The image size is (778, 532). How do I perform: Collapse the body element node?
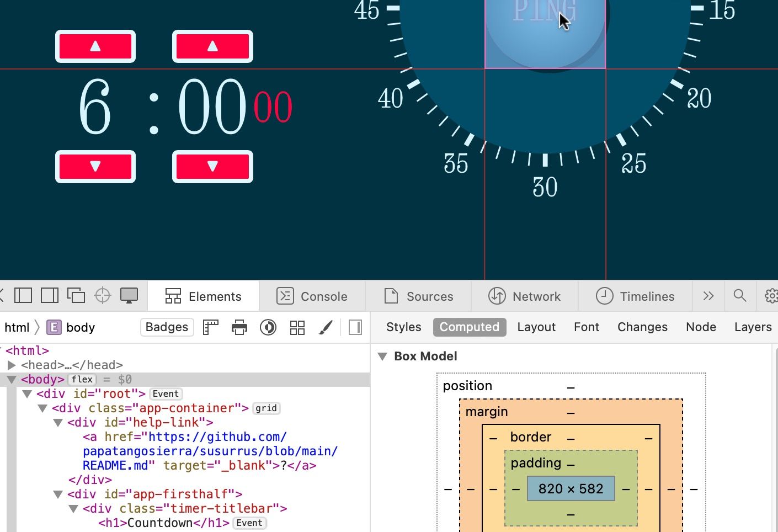[11, 380]
